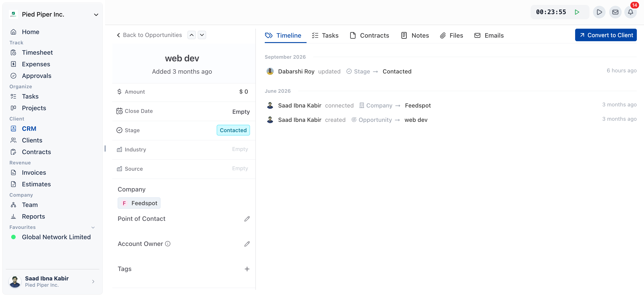The height and width of the screenshot is (297, 644).
Task: Open the notifications bell
Action: 631,12
